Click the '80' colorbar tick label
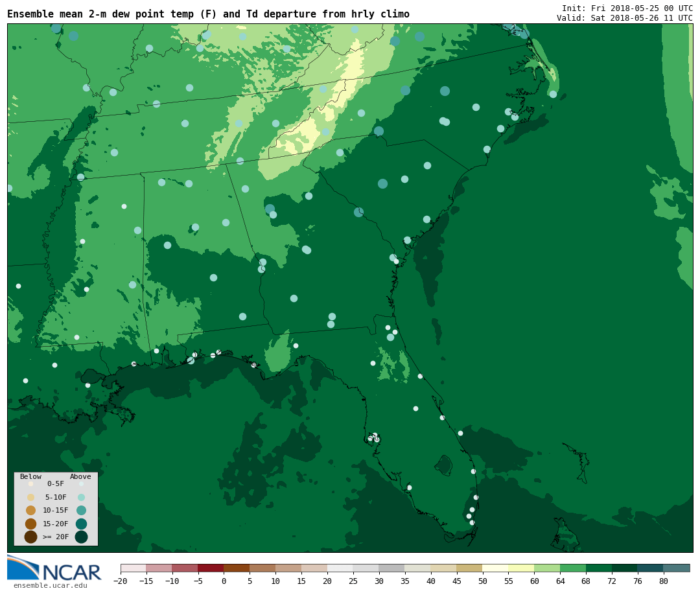The image size is (700, 593). tap(664, 581)
